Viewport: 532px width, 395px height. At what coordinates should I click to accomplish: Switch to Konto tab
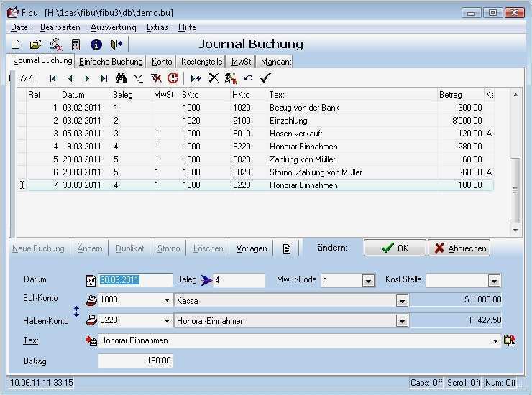(162, 62)
